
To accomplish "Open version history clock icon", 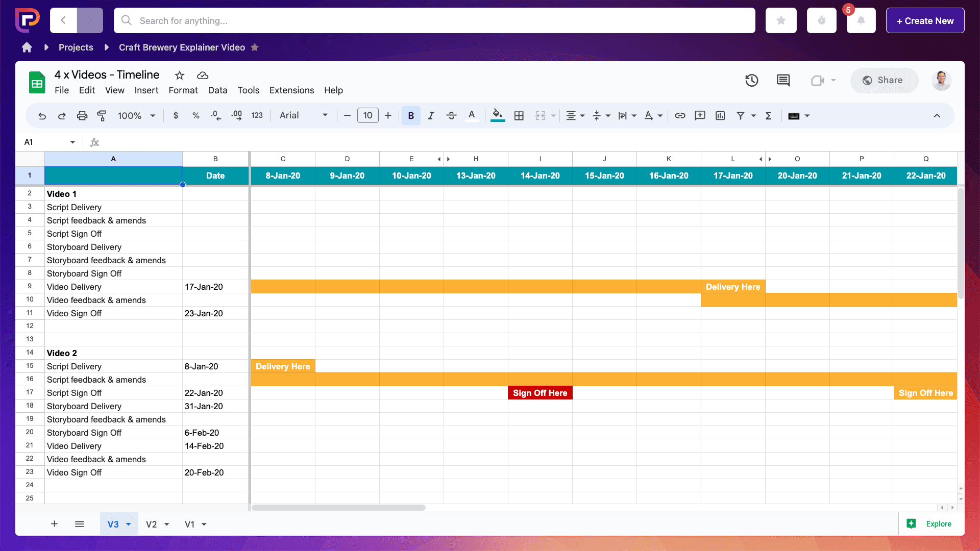I will tap(751, 81).
